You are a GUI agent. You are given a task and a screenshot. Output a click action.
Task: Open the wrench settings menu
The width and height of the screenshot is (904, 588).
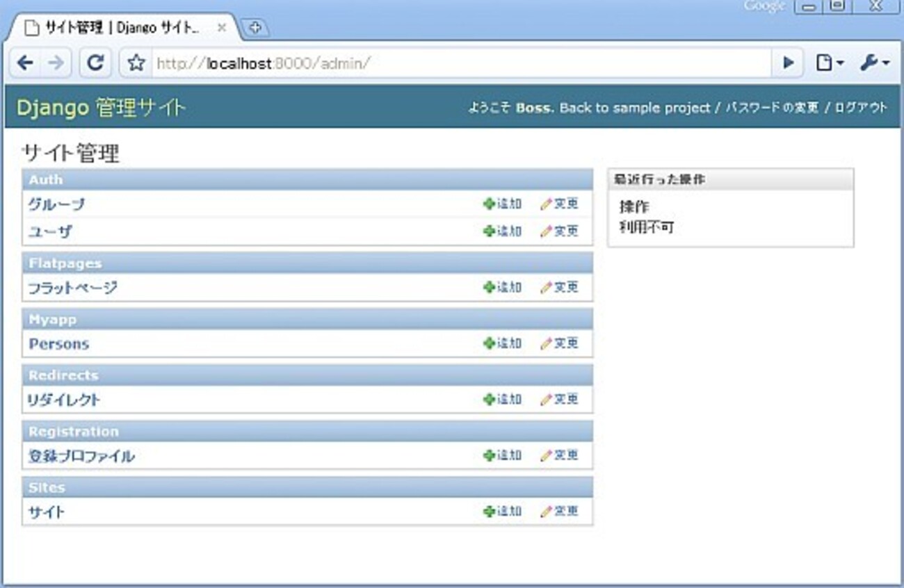(x=874, y=63)
